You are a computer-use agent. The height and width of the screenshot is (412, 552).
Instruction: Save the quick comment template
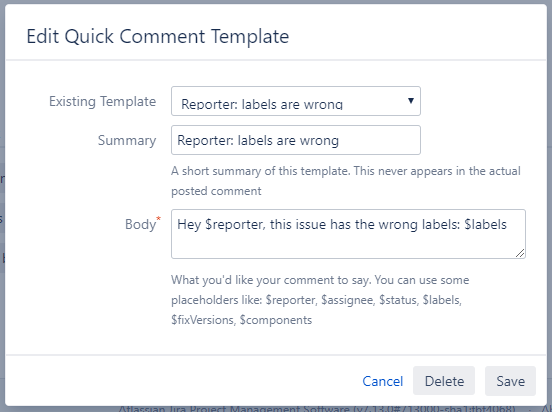click(510, 381)
